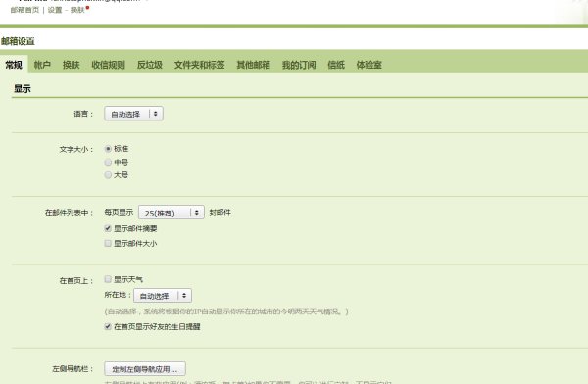The width and height of the screenshot is (588, 384).
Task: Open the 其他邮箱 tab
Action: pos(254,65)
